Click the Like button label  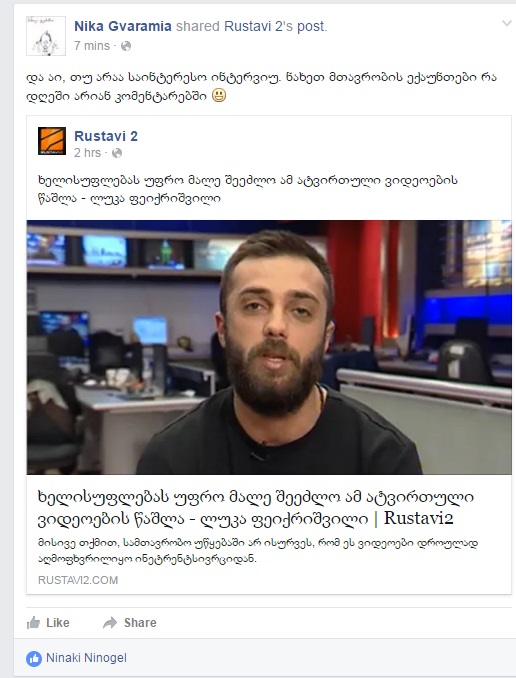pyautogui.click(x=58, y=623)
